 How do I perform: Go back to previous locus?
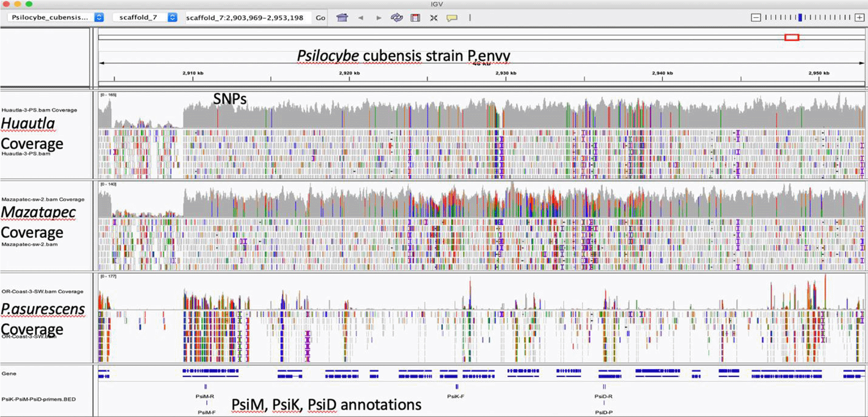(x=361, y=18)
